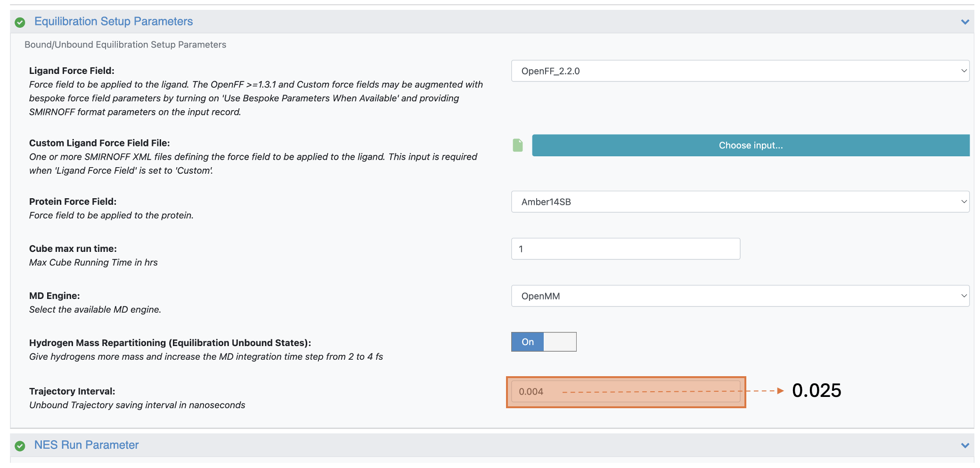Click green check icon beside NES Run Parameter

[20, 445]
